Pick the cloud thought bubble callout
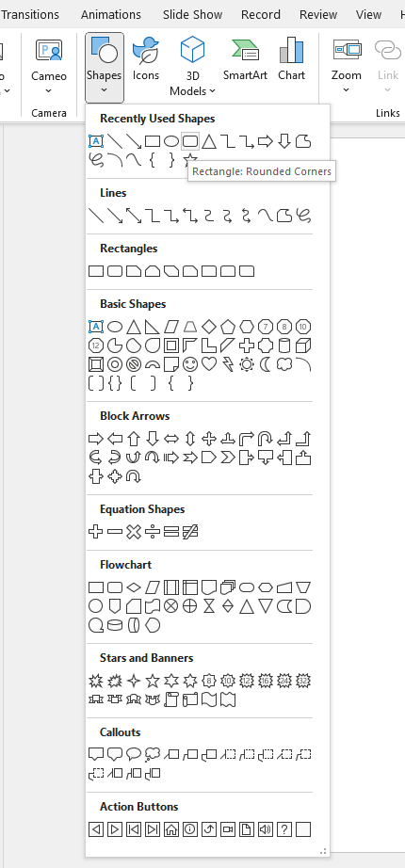 pyautogui.click(x=153, y=754)
